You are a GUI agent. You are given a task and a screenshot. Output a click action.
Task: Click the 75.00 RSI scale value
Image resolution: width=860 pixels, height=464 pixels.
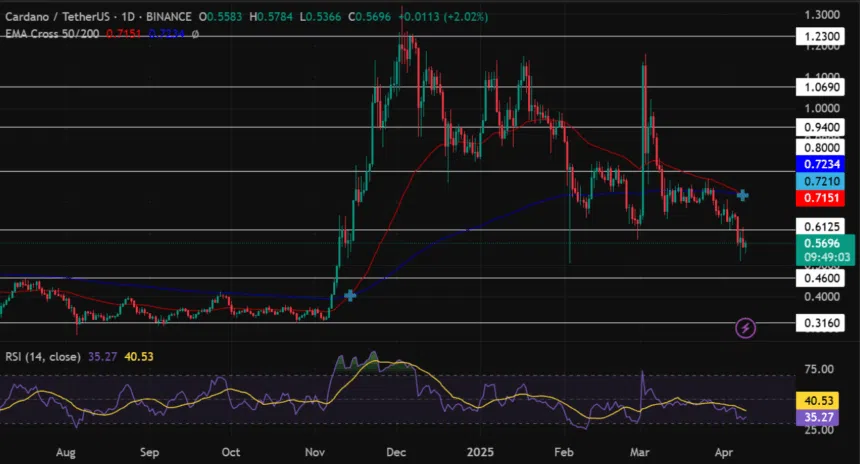click(x=819, y=369)
